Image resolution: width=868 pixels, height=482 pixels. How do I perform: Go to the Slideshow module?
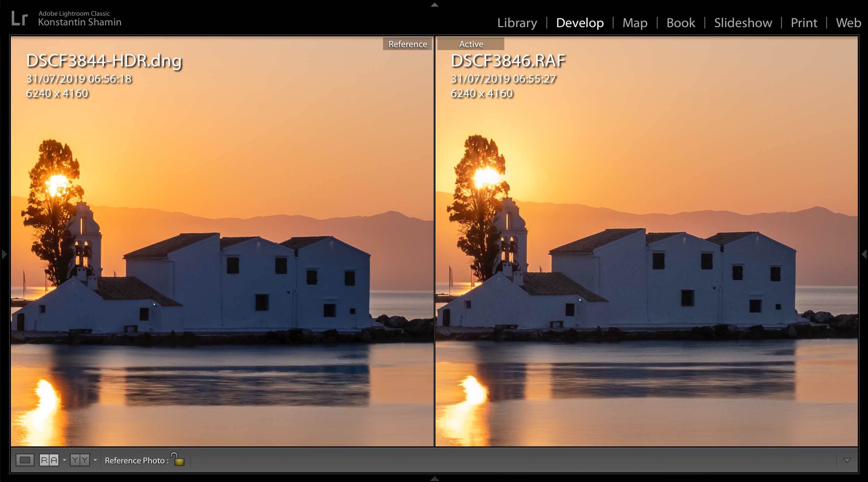click(743, 23)
